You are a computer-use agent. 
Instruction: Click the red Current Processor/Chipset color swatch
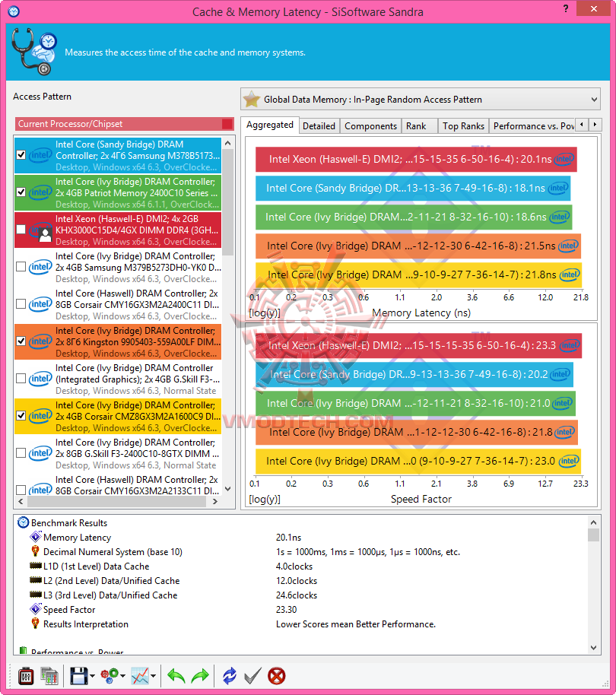click(x=227, y=124)
